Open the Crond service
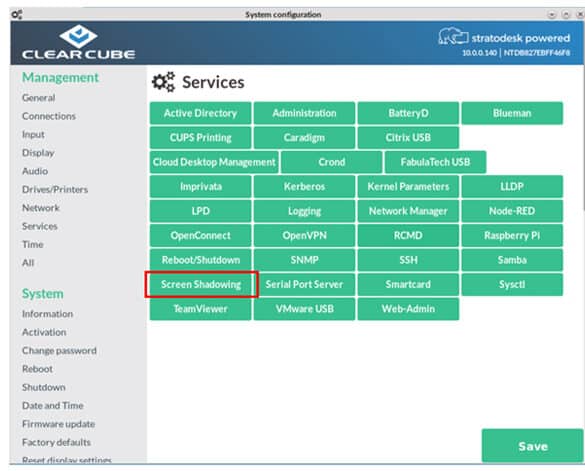 332,162
